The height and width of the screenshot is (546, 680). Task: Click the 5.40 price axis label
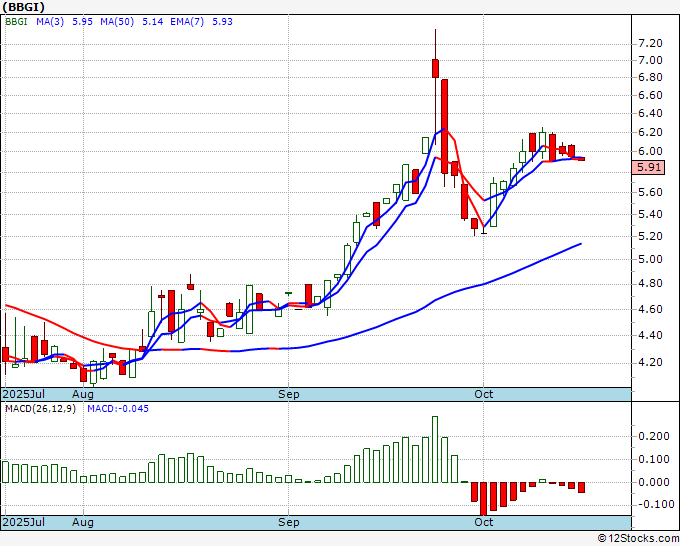(x=651, y=214)
